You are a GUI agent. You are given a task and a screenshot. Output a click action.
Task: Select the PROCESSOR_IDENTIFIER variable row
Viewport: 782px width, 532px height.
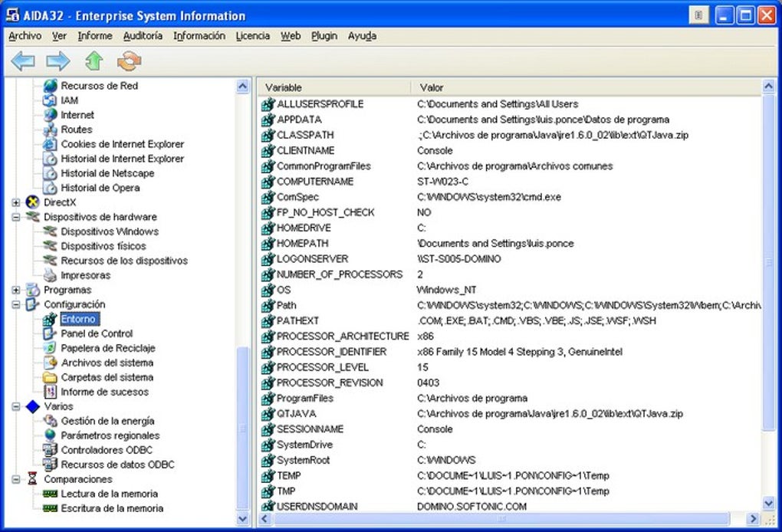coord(331,352)
